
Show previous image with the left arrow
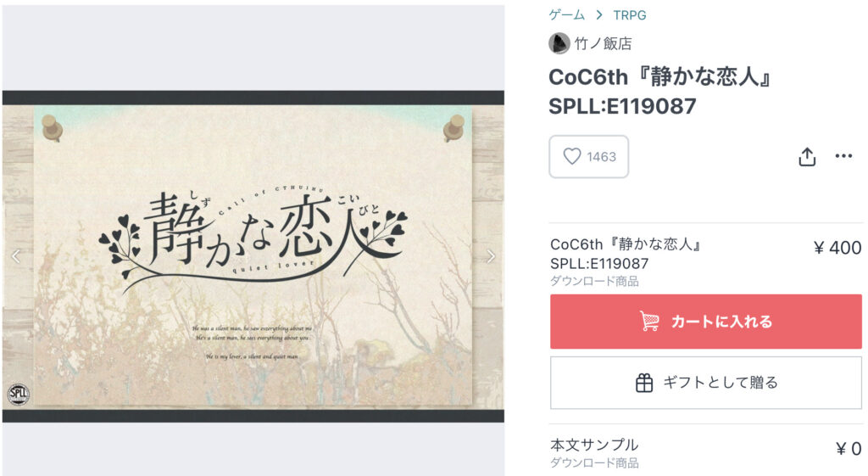pos(16,256)
